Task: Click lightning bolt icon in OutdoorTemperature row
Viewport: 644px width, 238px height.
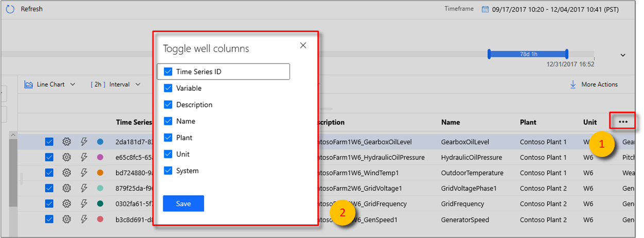Action: (84, 173)
